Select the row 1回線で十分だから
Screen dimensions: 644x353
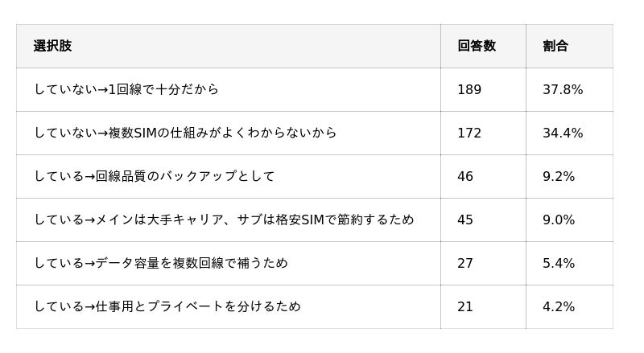[126, 89]
